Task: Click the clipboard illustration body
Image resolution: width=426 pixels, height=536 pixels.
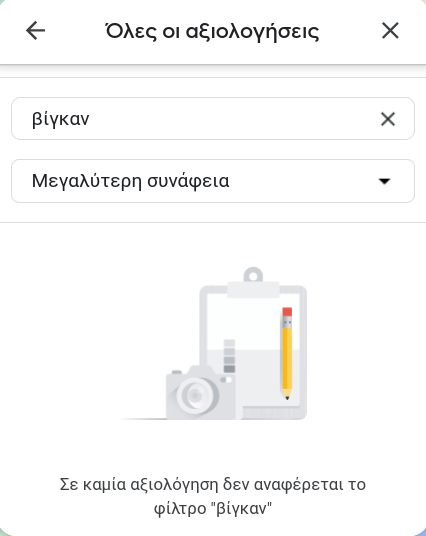Action: [253, 352]
